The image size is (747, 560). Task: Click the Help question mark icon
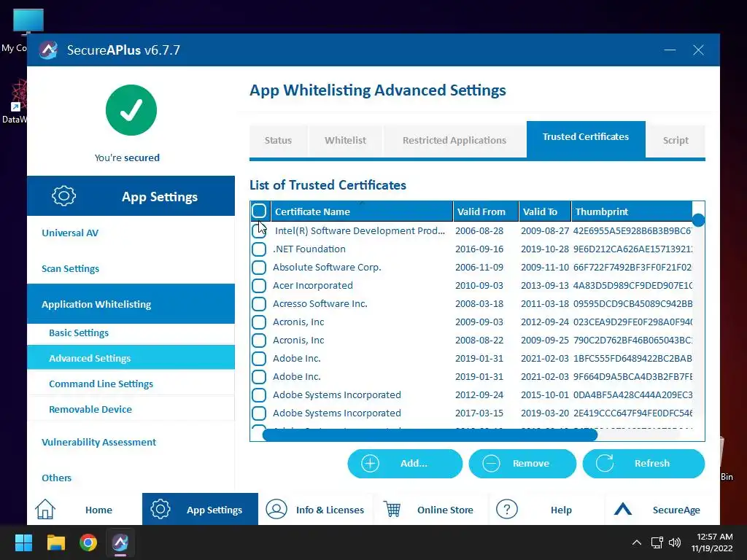click(x=507, y=509)
